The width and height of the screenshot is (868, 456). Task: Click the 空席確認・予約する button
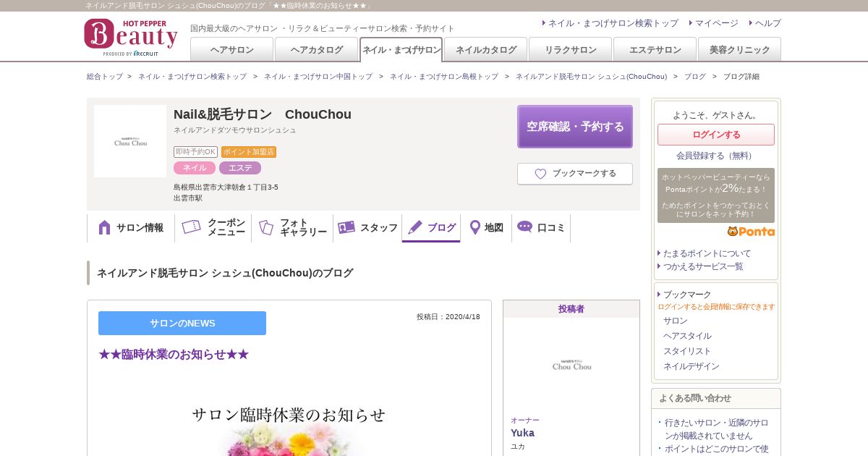575,127
